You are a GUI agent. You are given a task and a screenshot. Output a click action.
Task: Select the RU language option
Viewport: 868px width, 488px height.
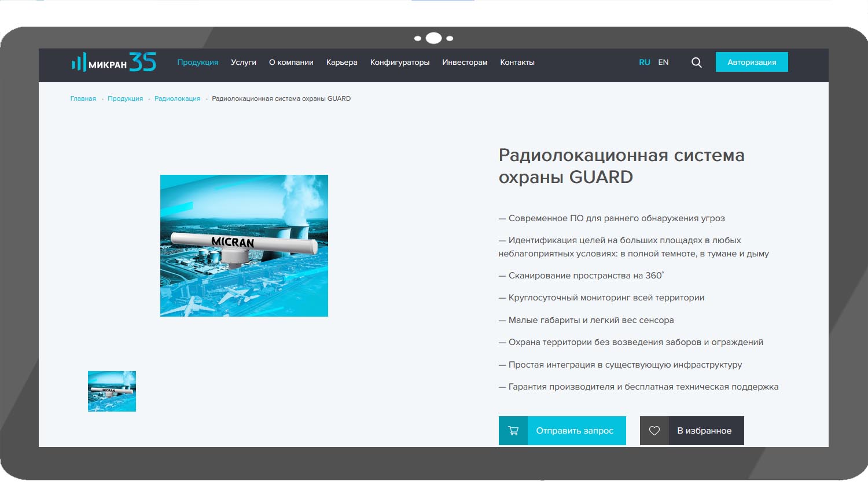pyautogui.click(x=645, y=63)
